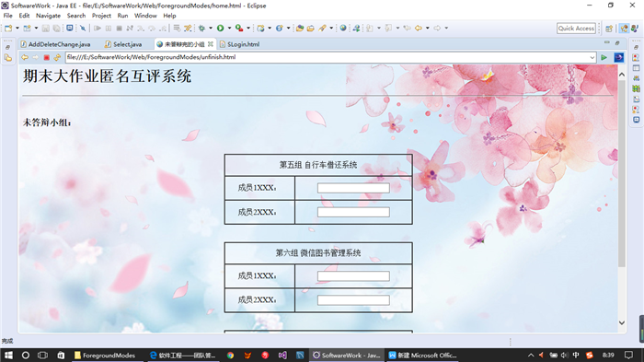
Task: Open the New wizard dropdown arrow
Action: pyautogui.click(x=17, y=28)
